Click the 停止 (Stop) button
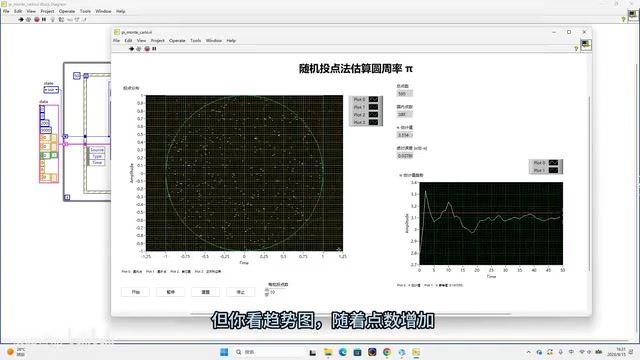This screenshot has width=640, height=360. (x=241, y=292)
